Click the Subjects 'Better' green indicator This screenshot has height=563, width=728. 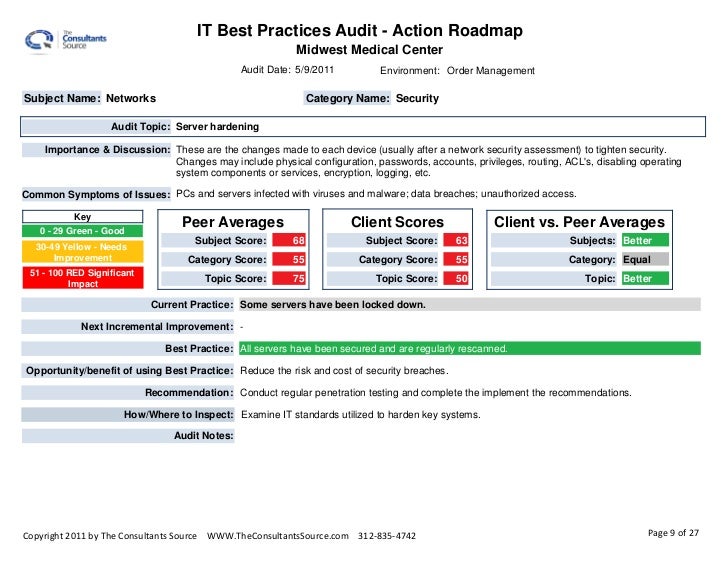645,240
